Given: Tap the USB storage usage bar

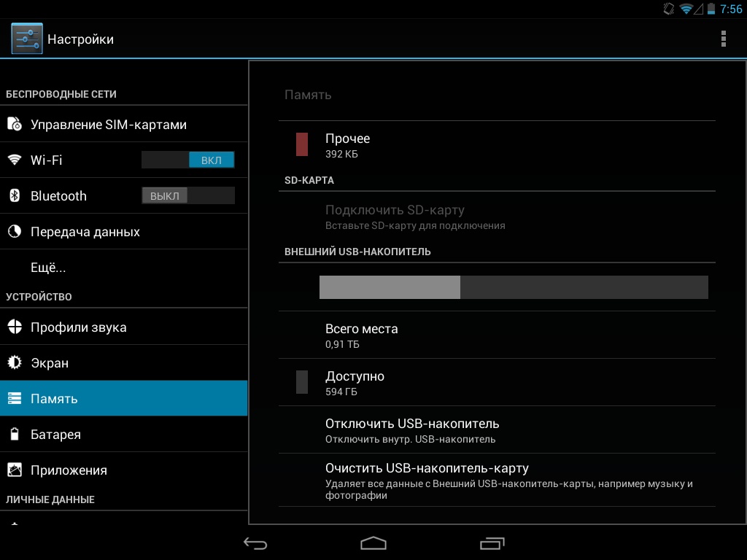Looking at the screenshot, I should [514, 287].
